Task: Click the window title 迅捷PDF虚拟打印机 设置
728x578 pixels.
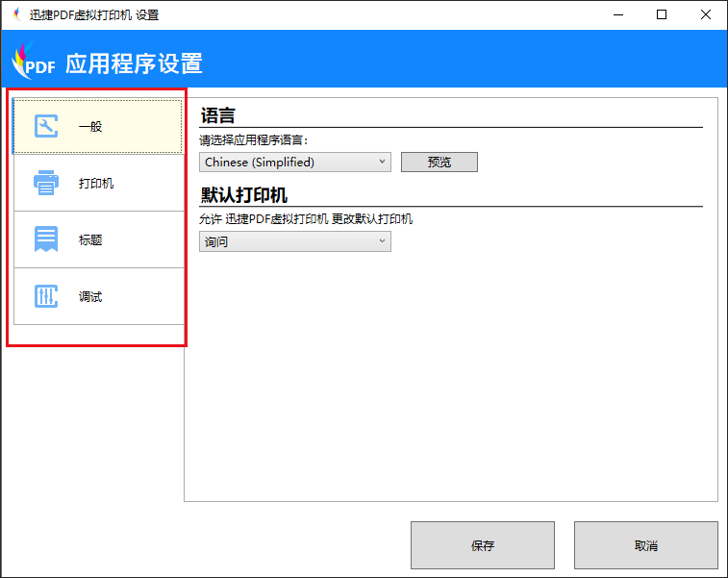Action: pyautogui.click(x=94, y=14)
